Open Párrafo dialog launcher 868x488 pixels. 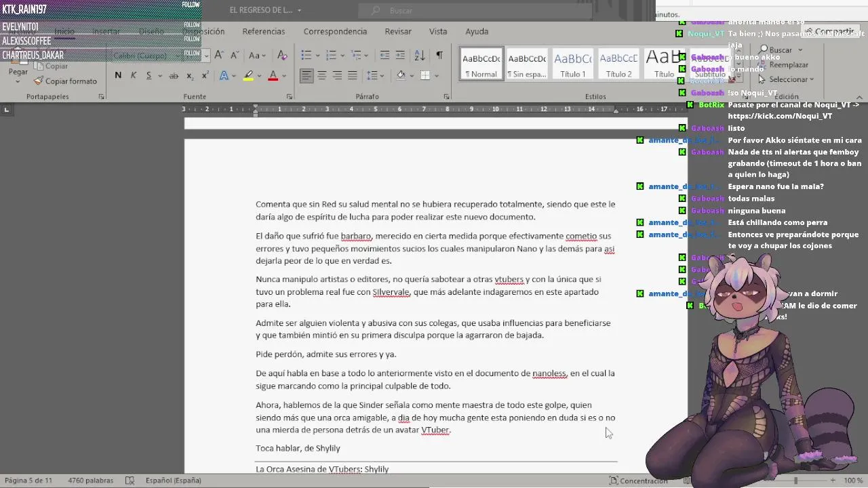tap(446, 97)
